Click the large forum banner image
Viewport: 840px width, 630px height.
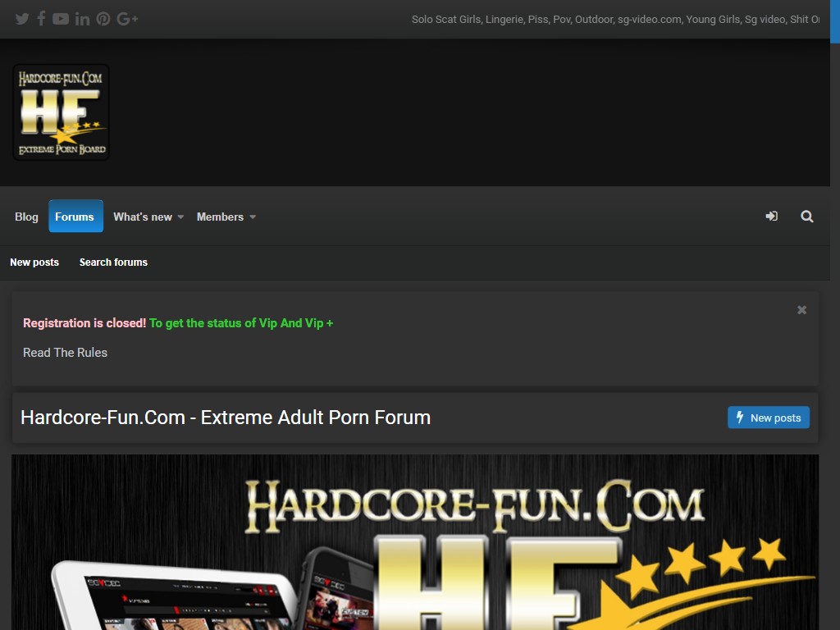click(x=415, y=542)
